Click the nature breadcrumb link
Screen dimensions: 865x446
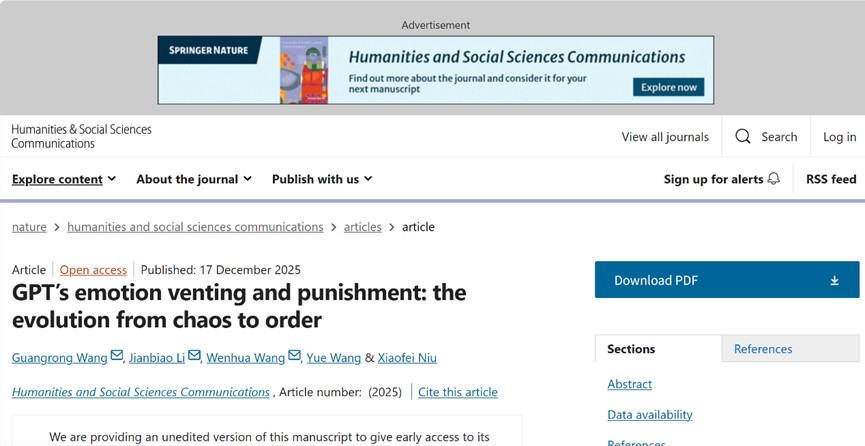(29, 227)
